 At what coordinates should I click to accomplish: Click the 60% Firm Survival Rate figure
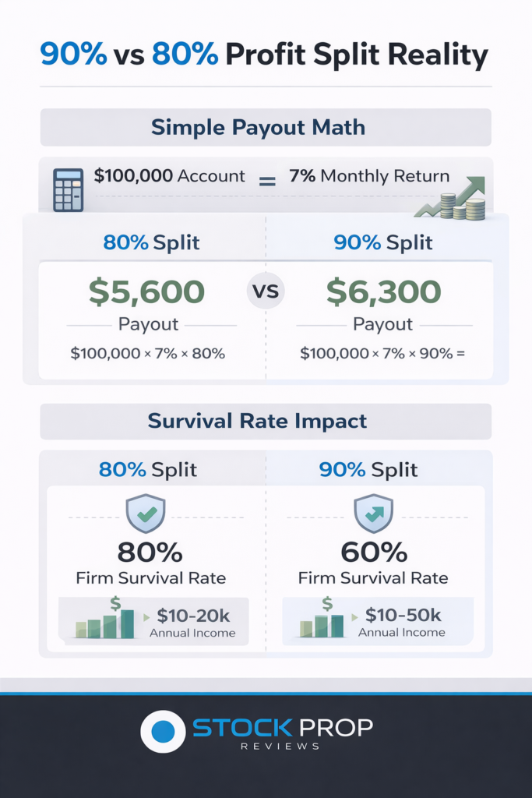pos(374,553)
